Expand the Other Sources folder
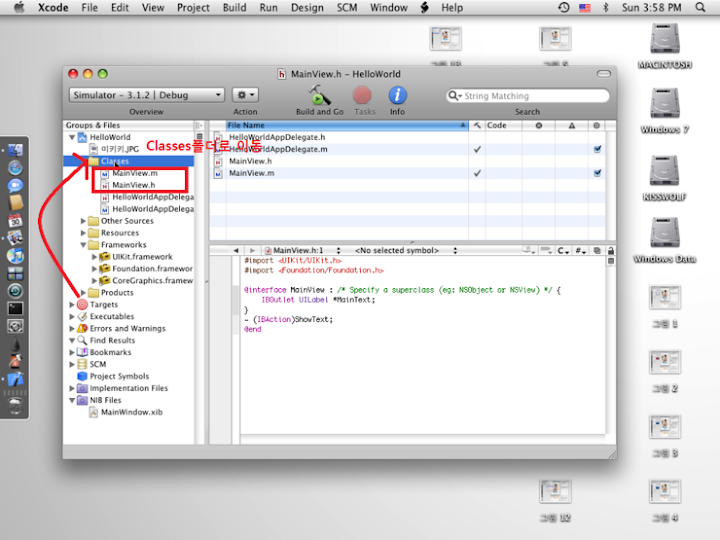This screenshot has height=540, width=720. click(x=83, y=221)
